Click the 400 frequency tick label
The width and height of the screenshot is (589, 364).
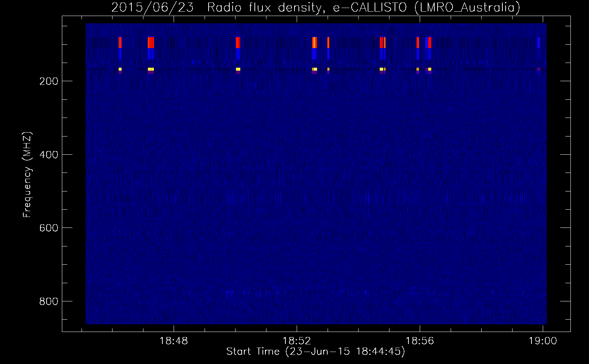(49, 155)
